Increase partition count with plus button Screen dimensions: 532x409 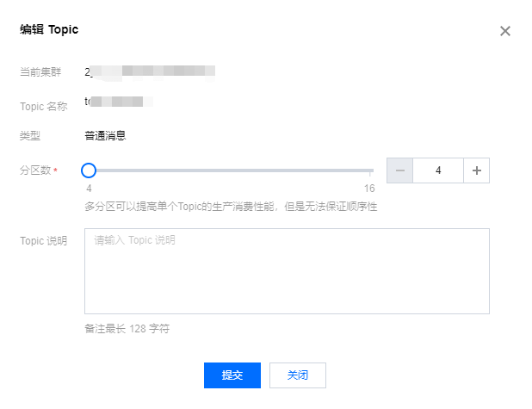[x=477, y=170]
